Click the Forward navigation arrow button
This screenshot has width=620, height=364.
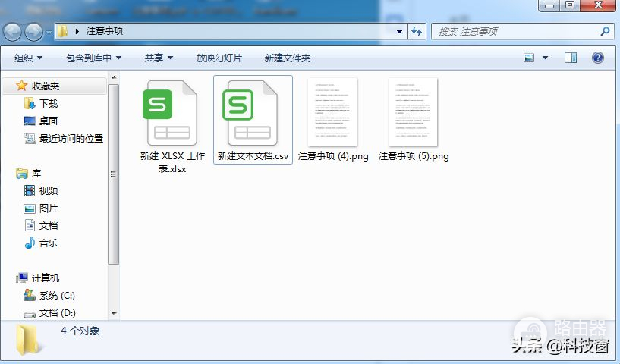click(33, 32)
